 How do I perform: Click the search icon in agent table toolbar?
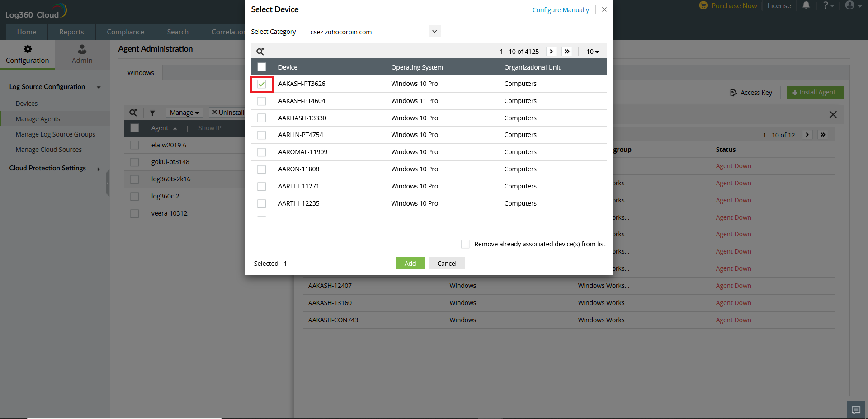(x=133, y=113)
